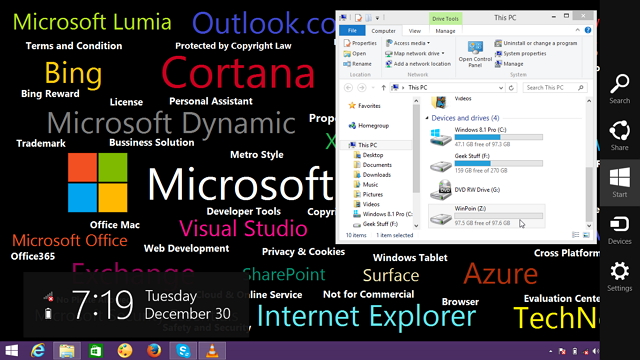The width and height of the screenshot is (640, 360).
Task: Open the File menu tab
Action: pos(352,31)
